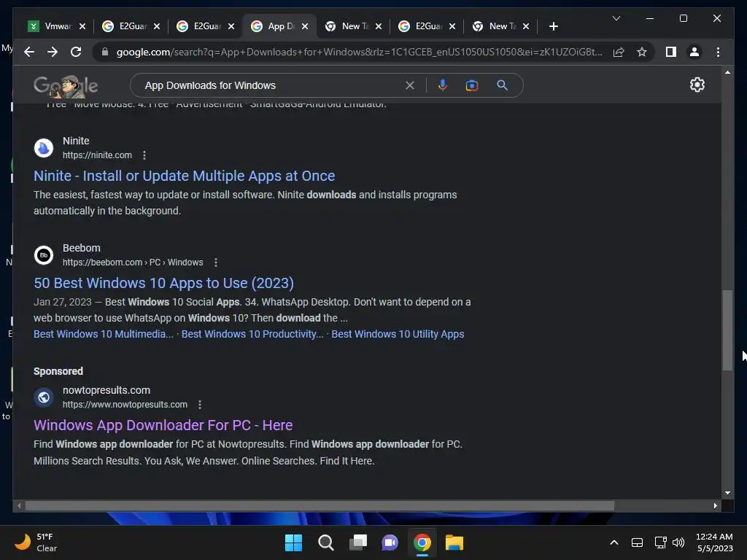Open the Chrome three-dot menu
Screen dimensions: 747x560
(718, 52)
